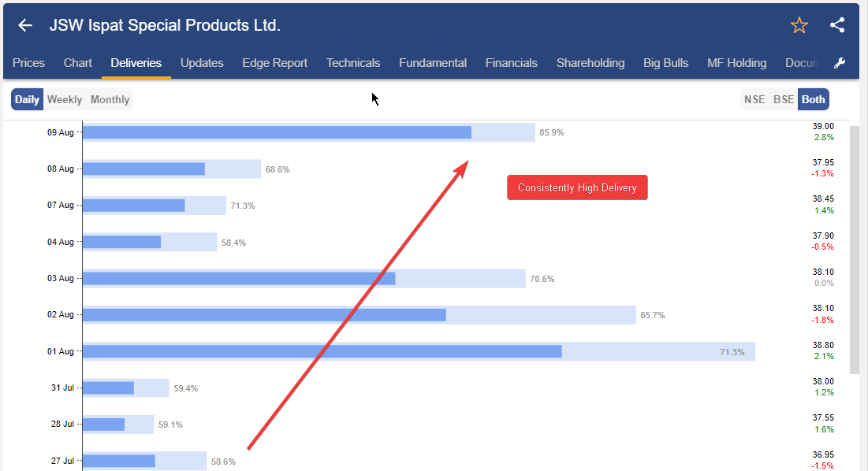
Task: Add stock to favorites with star icon
Action: pos(799,25)
